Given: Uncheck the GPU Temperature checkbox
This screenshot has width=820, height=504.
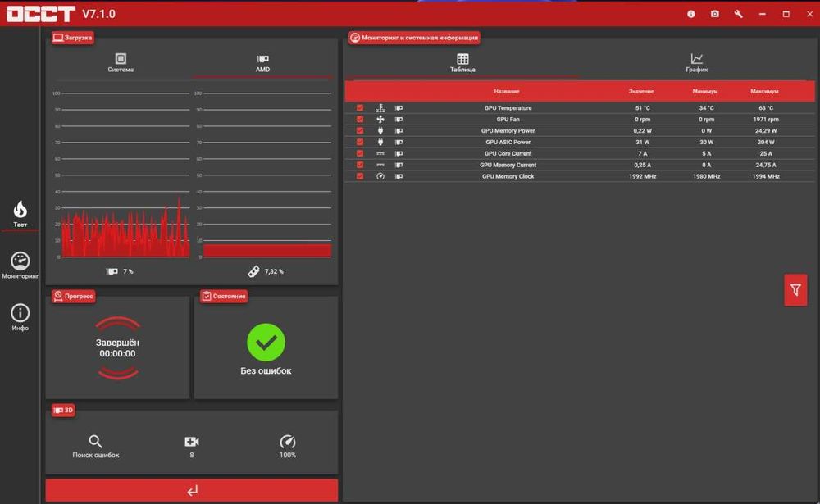Looking at the screenshot, I should point(360,107).
